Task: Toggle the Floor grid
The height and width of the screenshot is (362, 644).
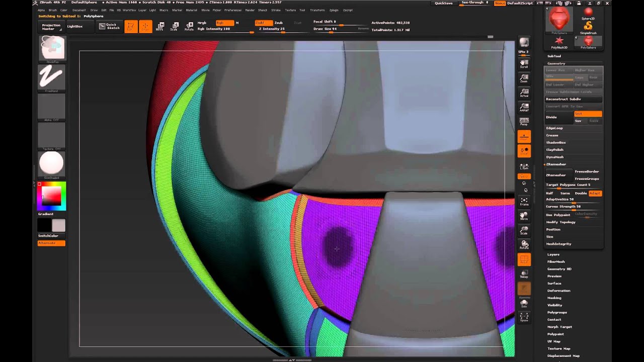Action: coord(524,136)
